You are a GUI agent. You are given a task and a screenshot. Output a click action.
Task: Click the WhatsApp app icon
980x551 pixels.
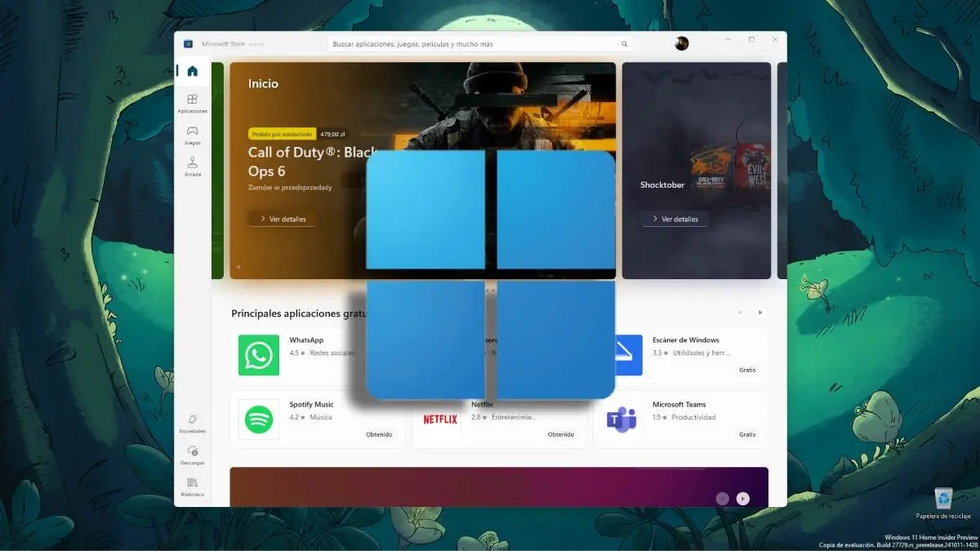pos(258,354)
